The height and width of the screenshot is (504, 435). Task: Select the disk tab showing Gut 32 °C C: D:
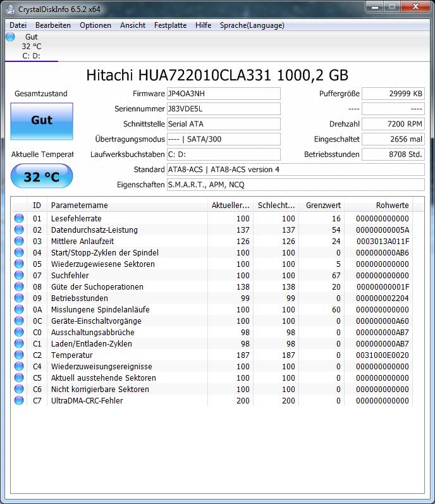coord(32,46)
